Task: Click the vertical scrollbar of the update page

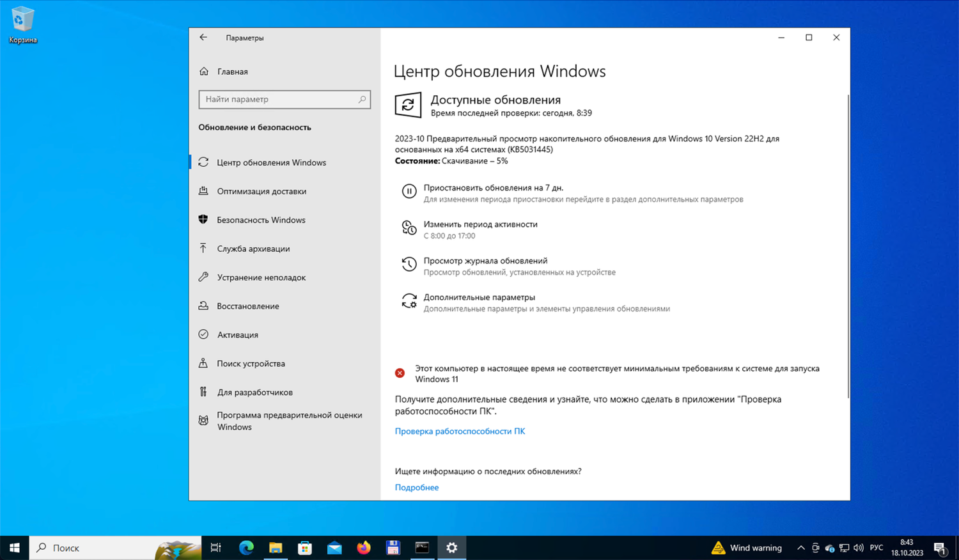Action: (x=848, y=246)
